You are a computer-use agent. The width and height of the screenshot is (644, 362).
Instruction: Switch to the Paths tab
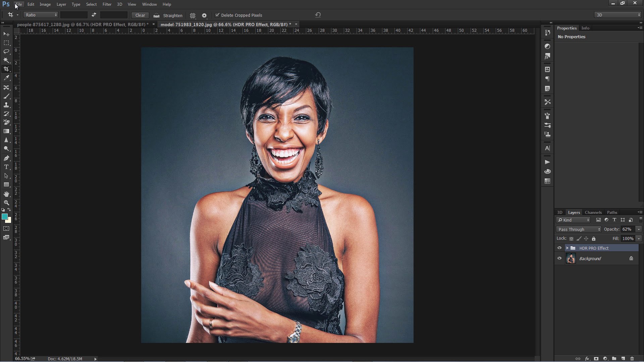tap(612, 212)
